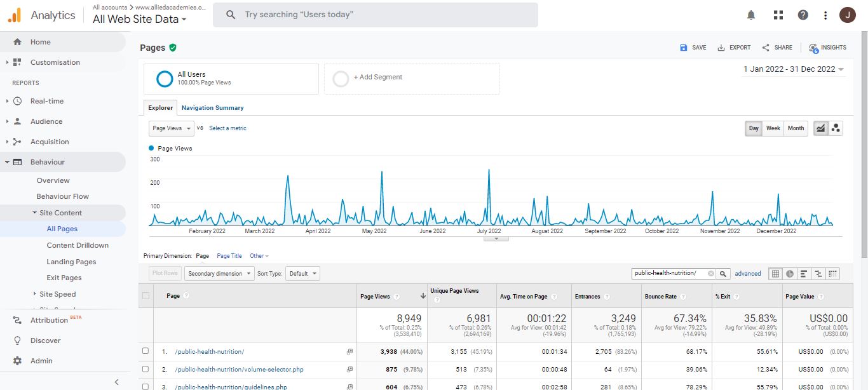Tick the checkbox for volume-selector.php row
Screen dimensions: 868x390
click(x=146, y=369)
